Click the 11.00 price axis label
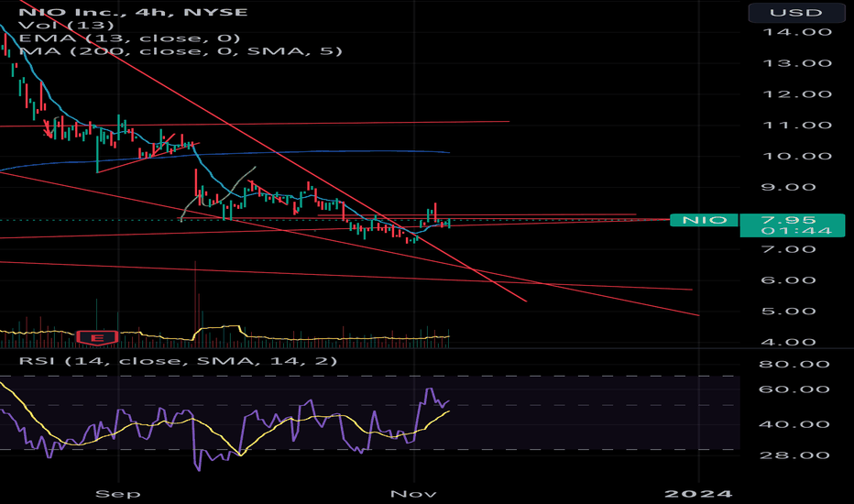The image size is (854, 504). pyautogui.click(x=797, y=126)
